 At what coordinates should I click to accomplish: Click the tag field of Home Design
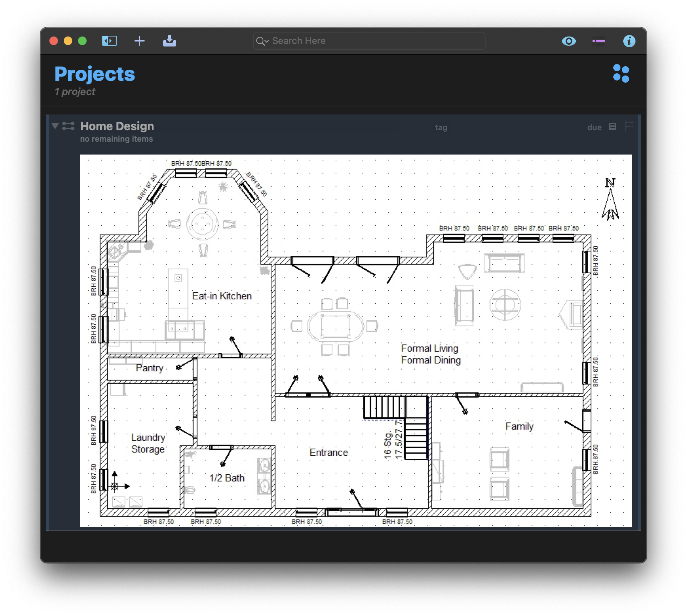click(441, 127)
